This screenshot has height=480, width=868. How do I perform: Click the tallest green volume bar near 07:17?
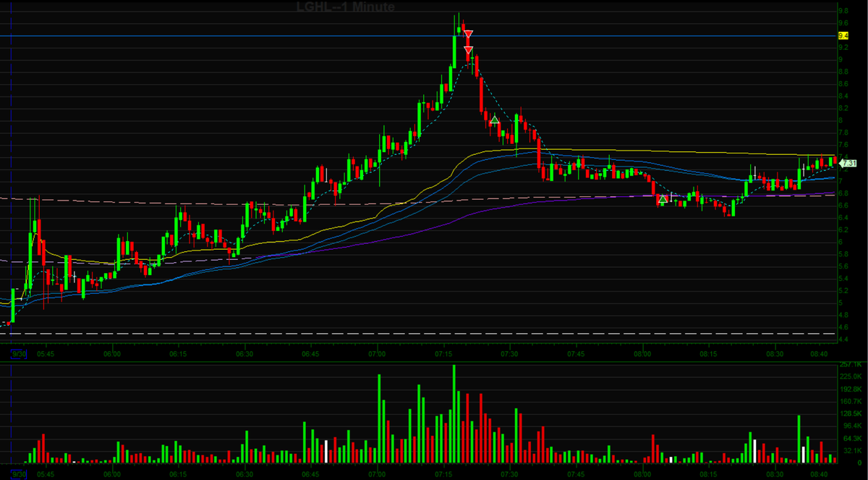pos(454,414)
